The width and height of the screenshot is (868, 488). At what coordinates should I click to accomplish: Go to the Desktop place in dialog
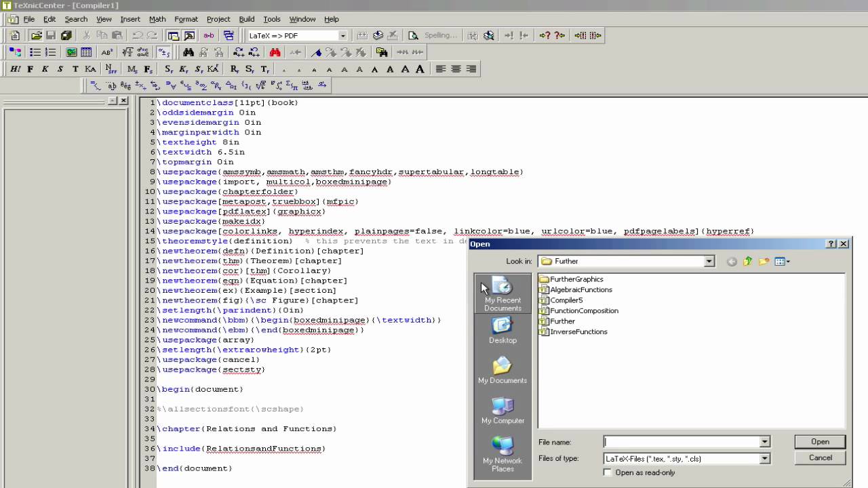[502, 331]
